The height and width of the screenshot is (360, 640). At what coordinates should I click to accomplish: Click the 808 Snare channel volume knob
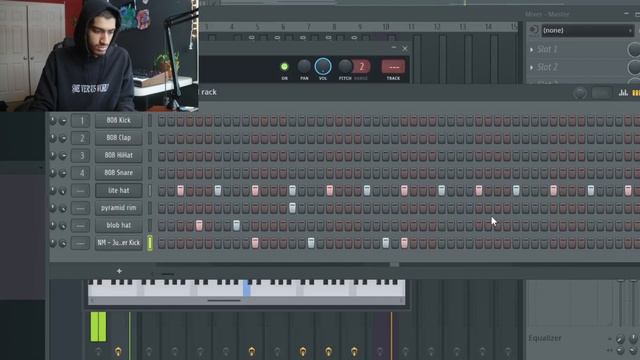coord(63,173)
